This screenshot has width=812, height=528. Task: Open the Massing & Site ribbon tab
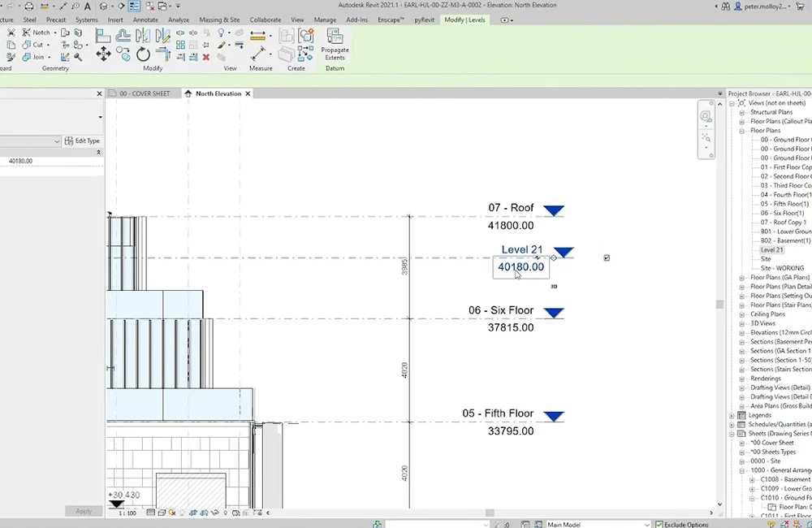pyautogui.click(x=219, y=19)
